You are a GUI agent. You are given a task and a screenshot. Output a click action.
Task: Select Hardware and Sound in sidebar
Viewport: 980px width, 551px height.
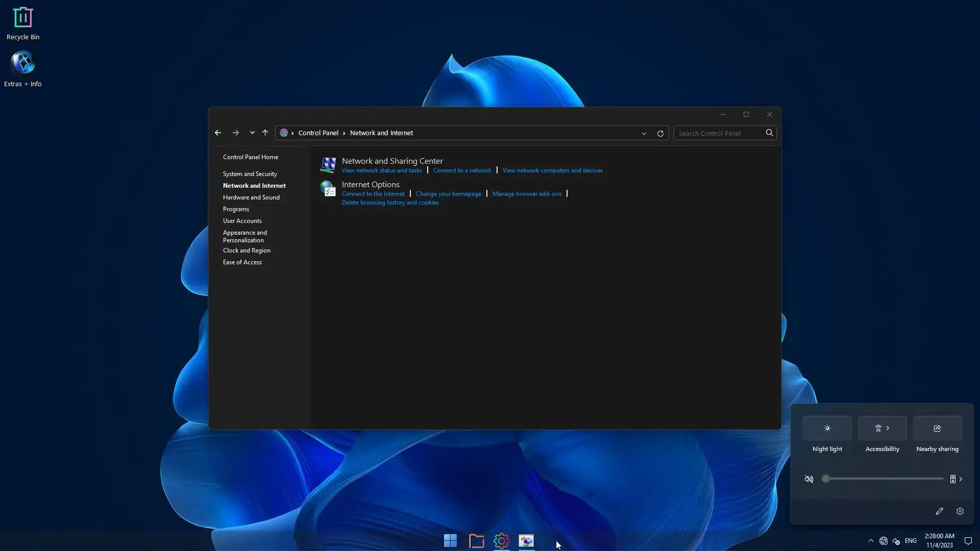(251, 197)
